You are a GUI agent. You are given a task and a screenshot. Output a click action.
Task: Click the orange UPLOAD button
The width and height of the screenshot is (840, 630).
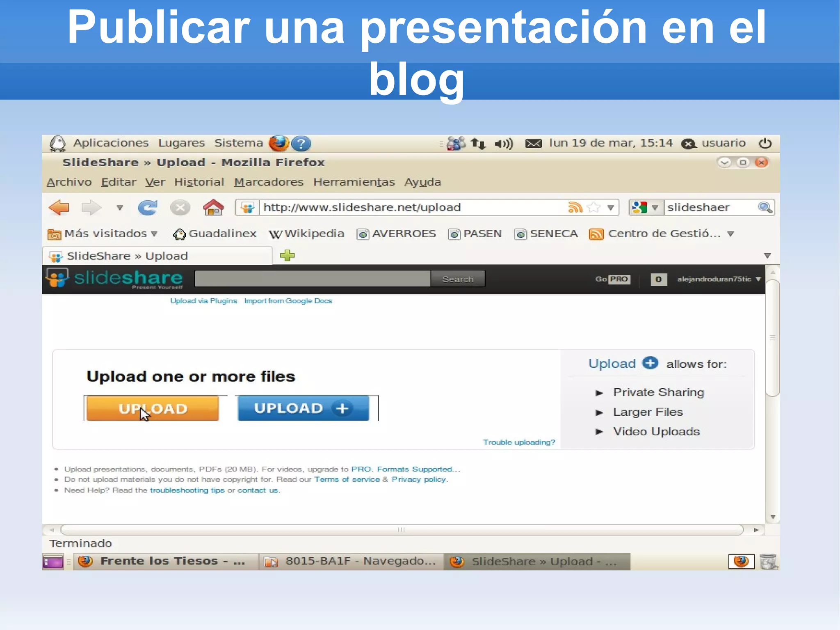point(153,408)
